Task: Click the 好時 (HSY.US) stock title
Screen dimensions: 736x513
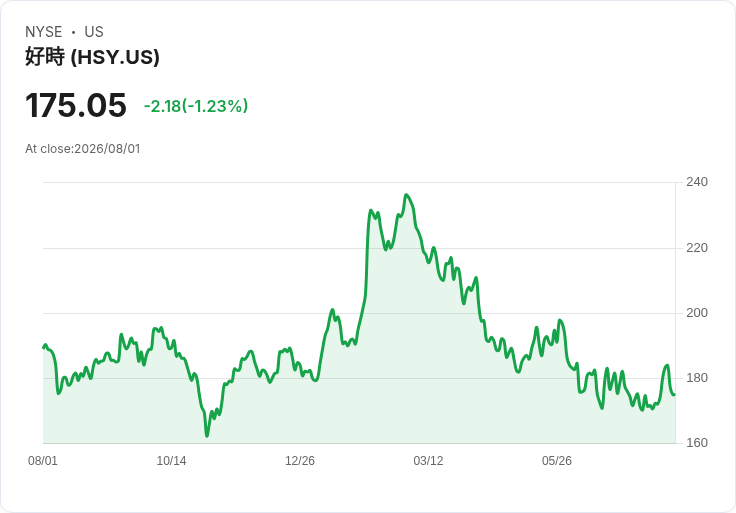Action: tap(92, 57)
